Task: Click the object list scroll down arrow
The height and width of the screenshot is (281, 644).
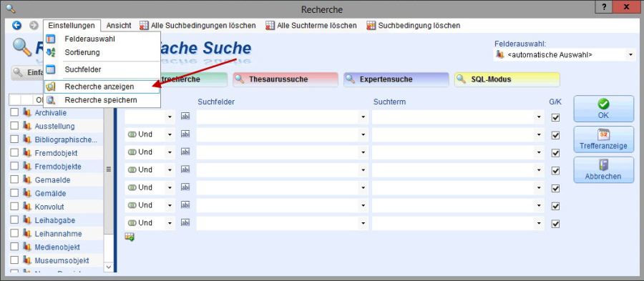Action: [x=109, y=267]
